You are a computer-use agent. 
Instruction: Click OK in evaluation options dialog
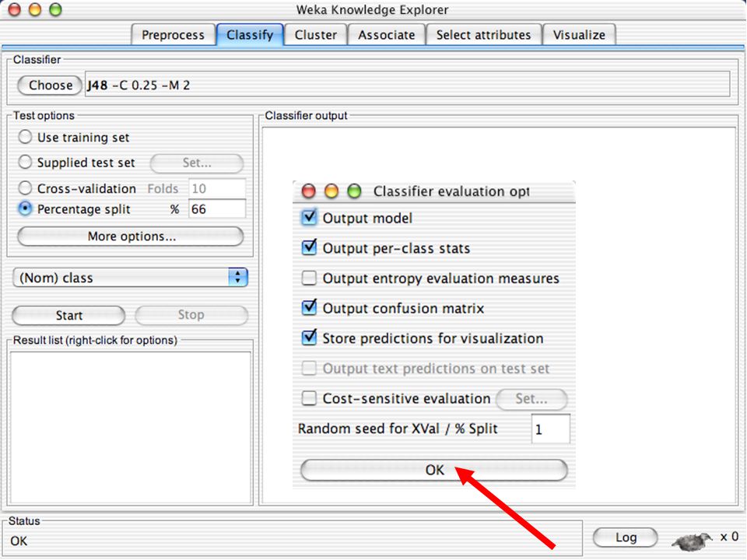click(434, 470)
